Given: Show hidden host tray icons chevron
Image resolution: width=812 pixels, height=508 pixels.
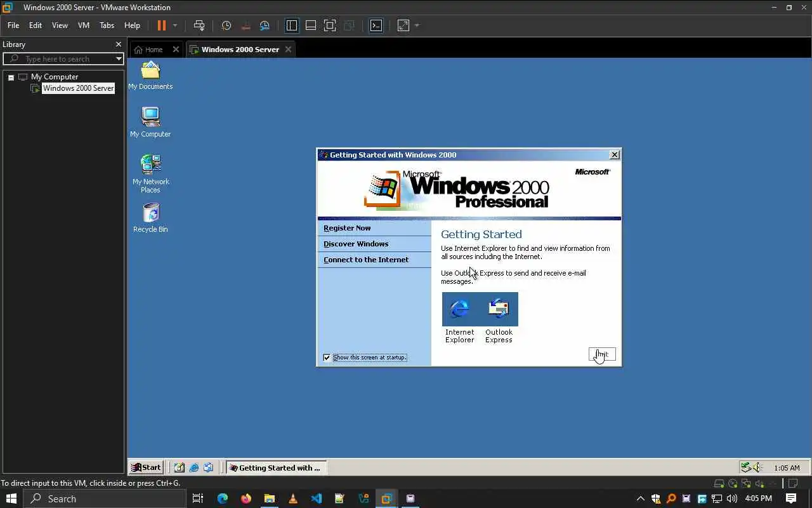Looking at the screenshot, I should point(640,498).
